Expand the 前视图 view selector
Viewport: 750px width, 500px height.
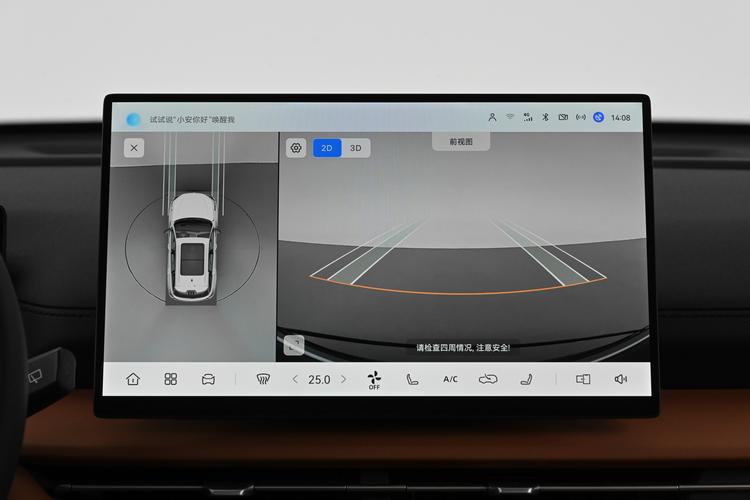pyautogui.click(x=461, y=142)
